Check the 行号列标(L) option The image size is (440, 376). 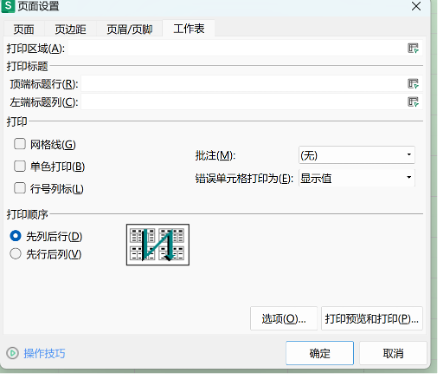click(x=20, y=188)
